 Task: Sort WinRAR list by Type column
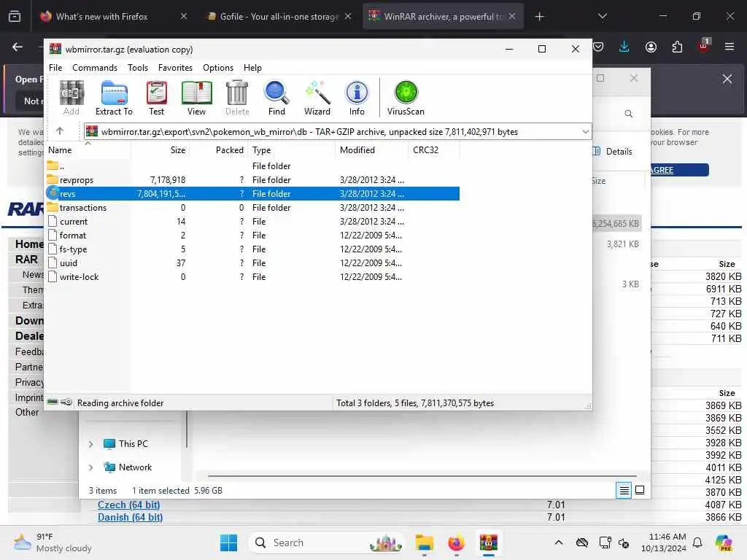pos(292,150)
